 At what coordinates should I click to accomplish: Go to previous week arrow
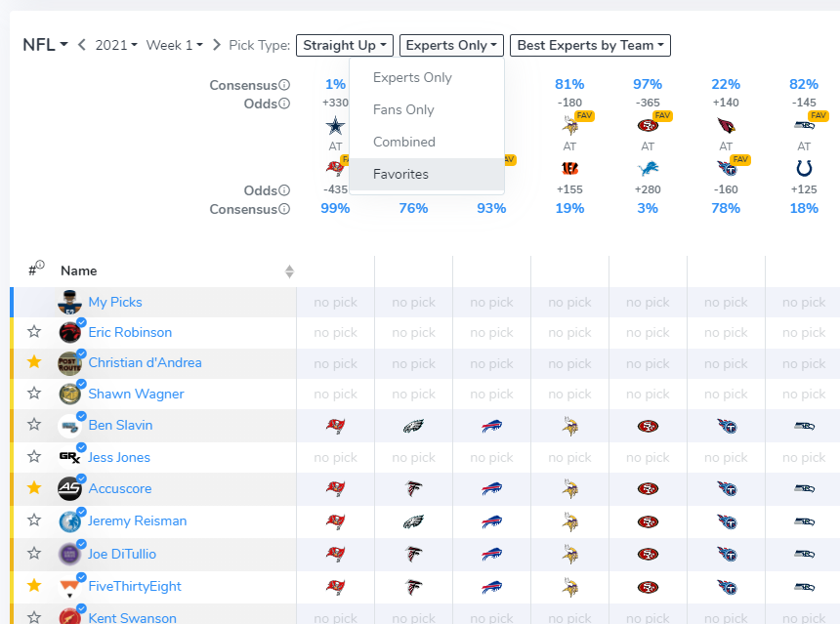click(82, 45)
